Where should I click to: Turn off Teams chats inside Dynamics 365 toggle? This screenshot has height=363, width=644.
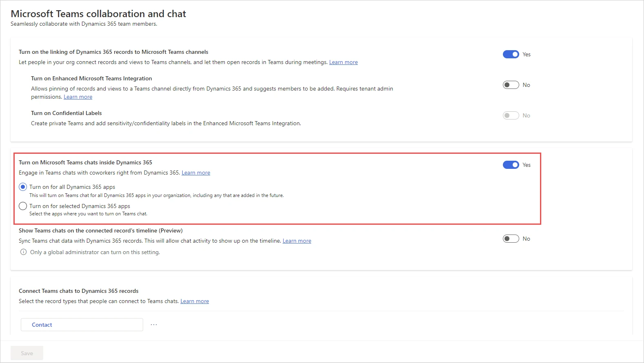point(511,165)
